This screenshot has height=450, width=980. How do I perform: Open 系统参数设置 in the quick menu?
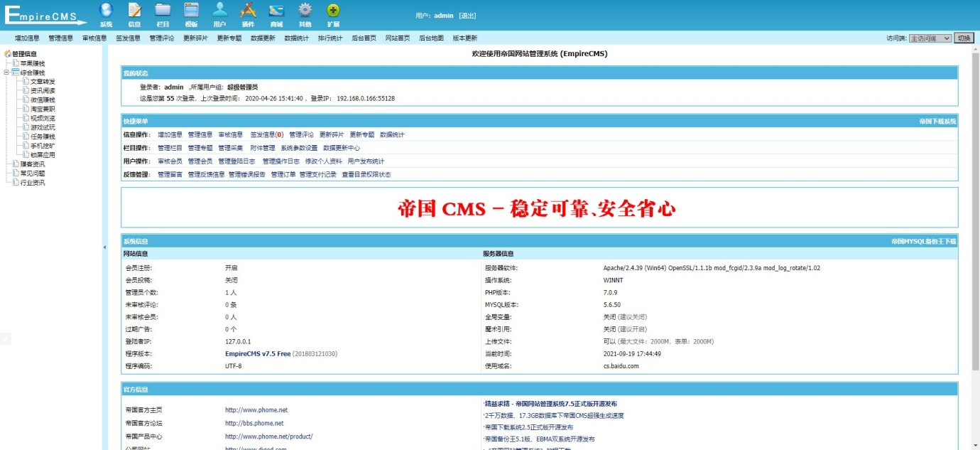(299, 148)
